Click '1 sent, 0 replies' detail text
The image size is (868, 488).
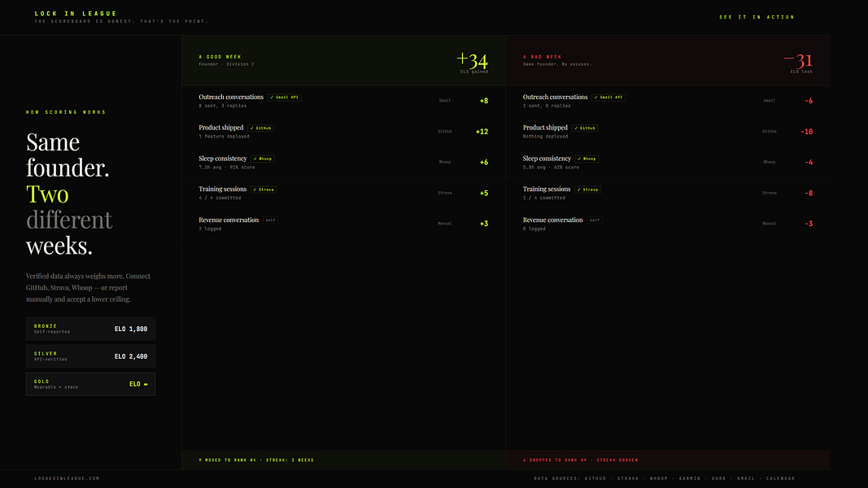pyautogui.click(x=547, y=106)
